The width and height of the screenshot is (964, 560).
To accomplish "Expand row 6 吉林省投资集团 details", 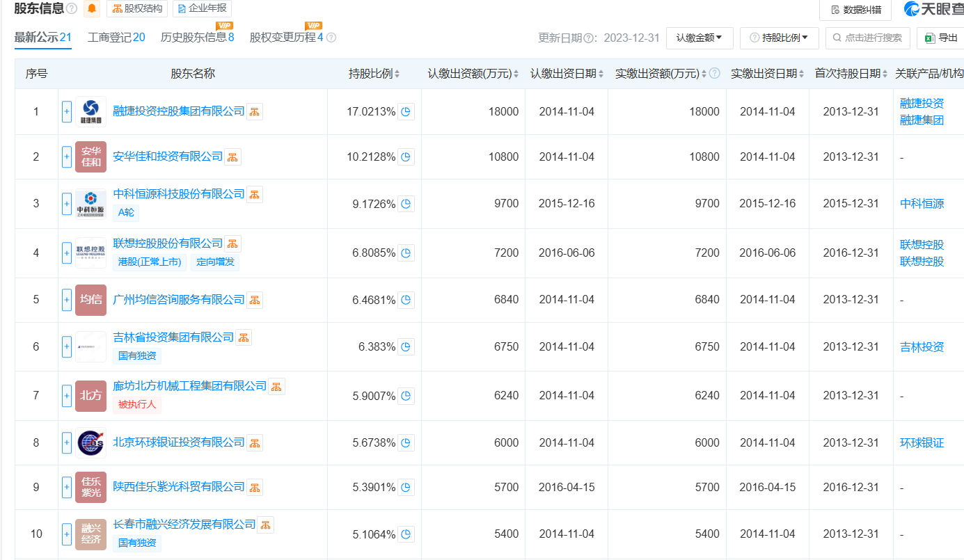I will tap(67, 346).
